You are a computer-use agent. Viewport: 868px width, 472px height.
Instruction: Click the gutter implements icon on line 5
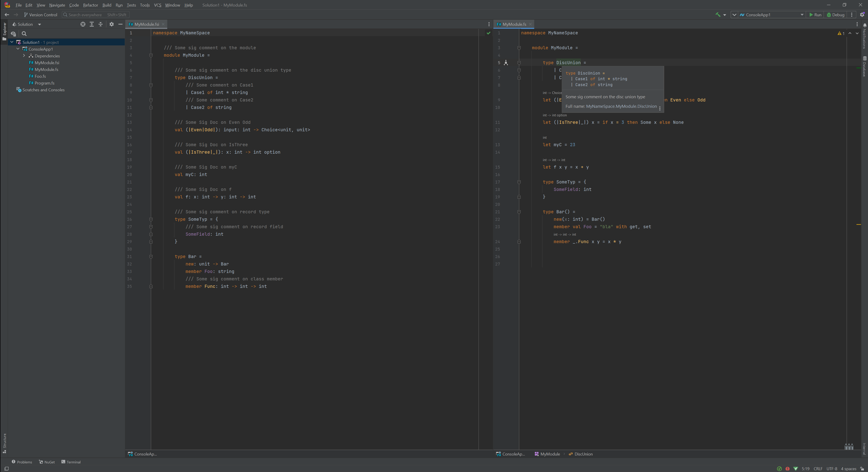point(506,63)
